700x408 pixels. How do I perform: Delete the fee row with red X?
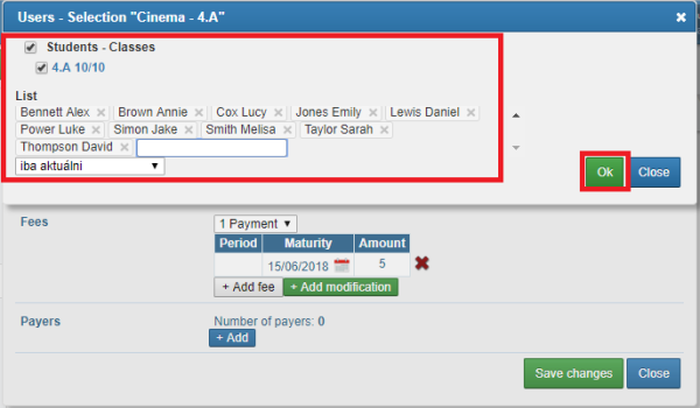click(x=422, y=264)
